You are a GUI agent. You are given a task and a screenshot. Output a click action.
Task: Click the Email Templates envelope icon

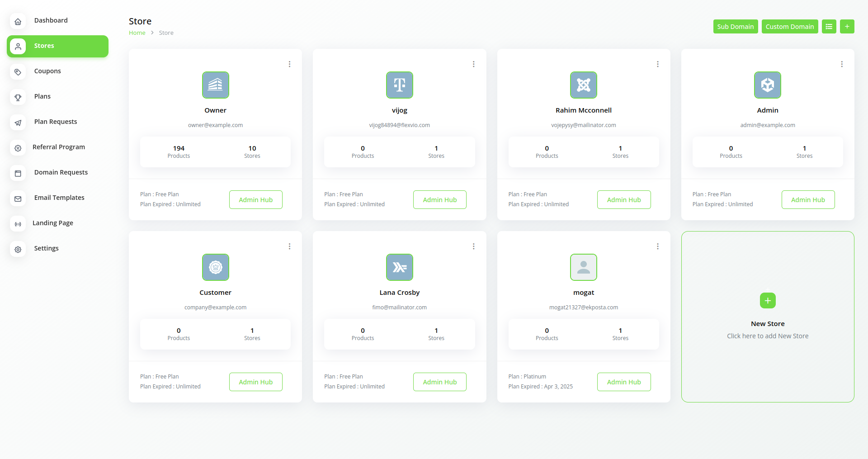coord(18,199)
